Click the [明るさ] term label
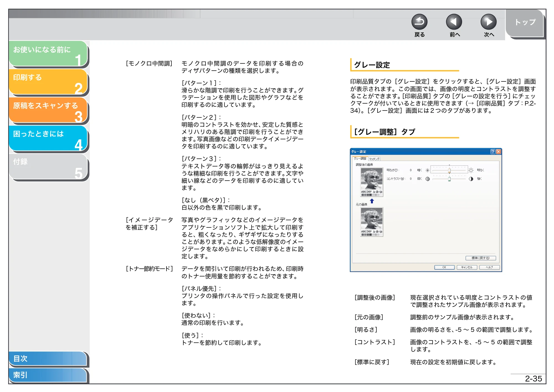554x392 pixels. (x=366, y=330)
